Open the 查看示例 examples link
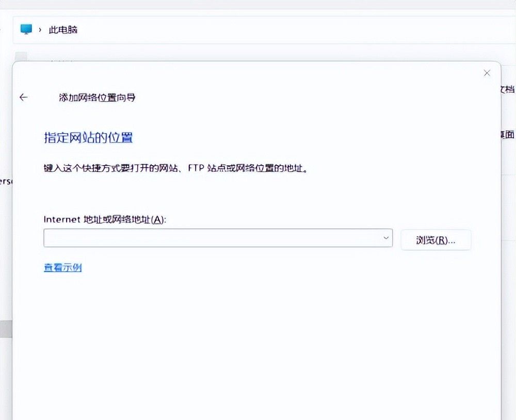The width and height of the screenshot is (516, 420). [x=62, y=267]
